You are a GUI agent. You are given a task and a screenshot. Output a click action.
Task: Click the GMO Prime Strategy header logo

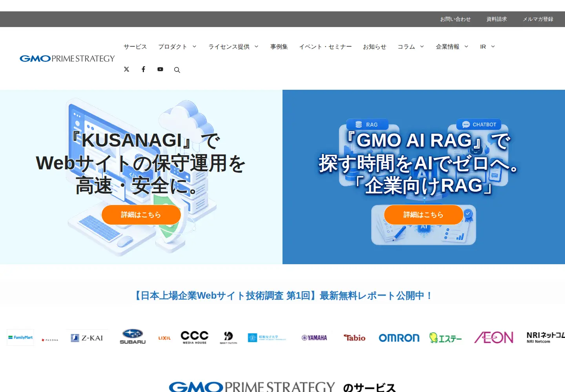(67, 58)
